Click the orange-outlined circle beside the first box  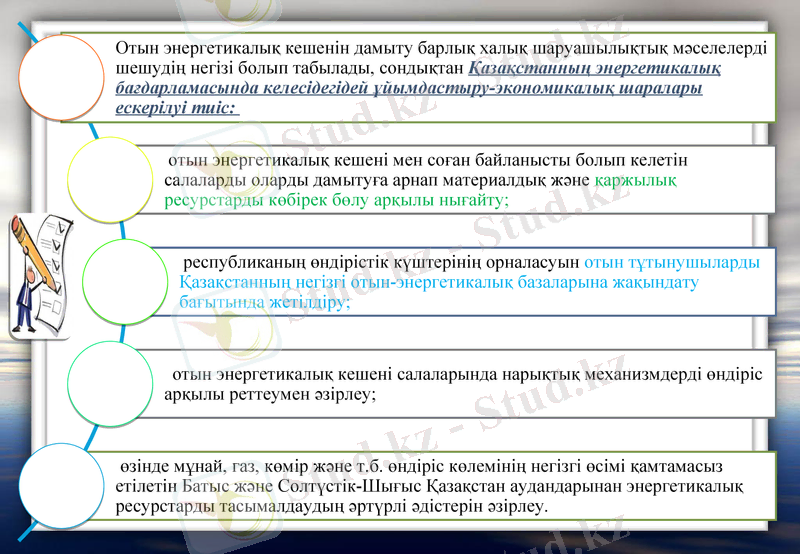(61, 78)
